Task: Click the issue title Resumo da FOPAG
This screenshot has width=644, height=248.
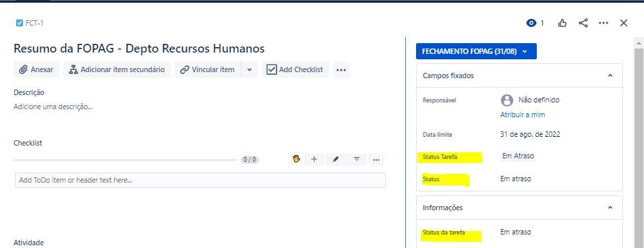Action: 139,49
